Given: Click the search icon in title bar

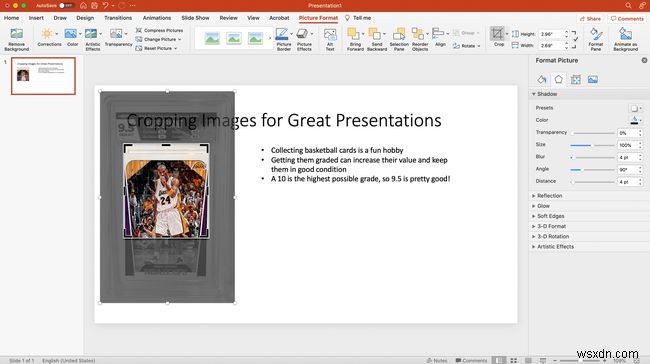Looking at the screenshot, I should (628, 5).
